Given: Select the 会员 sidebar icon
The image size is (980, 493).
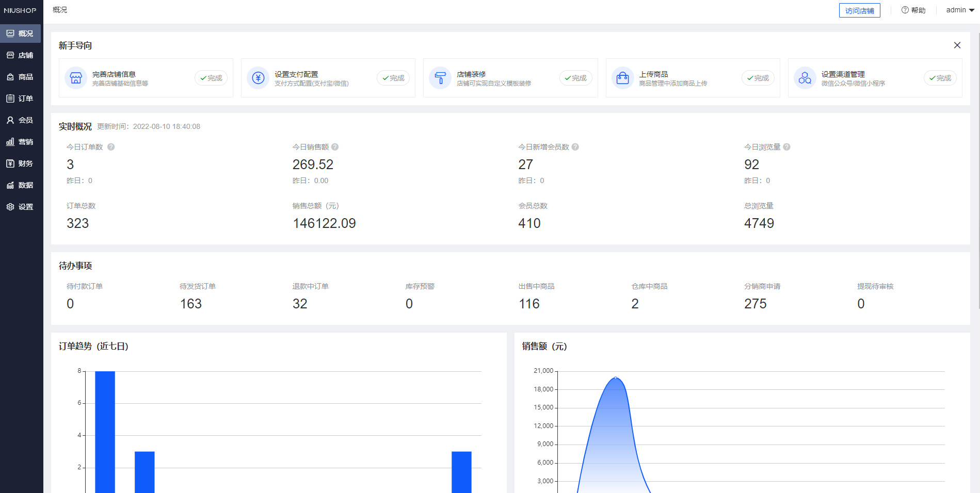Looking at the screenshot, I should coord(21,120).
